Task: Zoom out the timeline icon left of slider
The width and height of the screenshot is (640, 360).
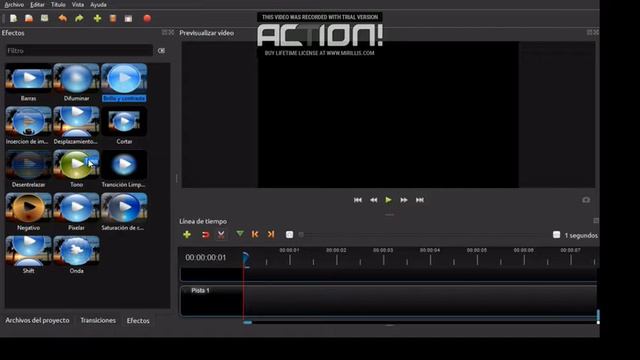Action: click(x=289, y=235)
